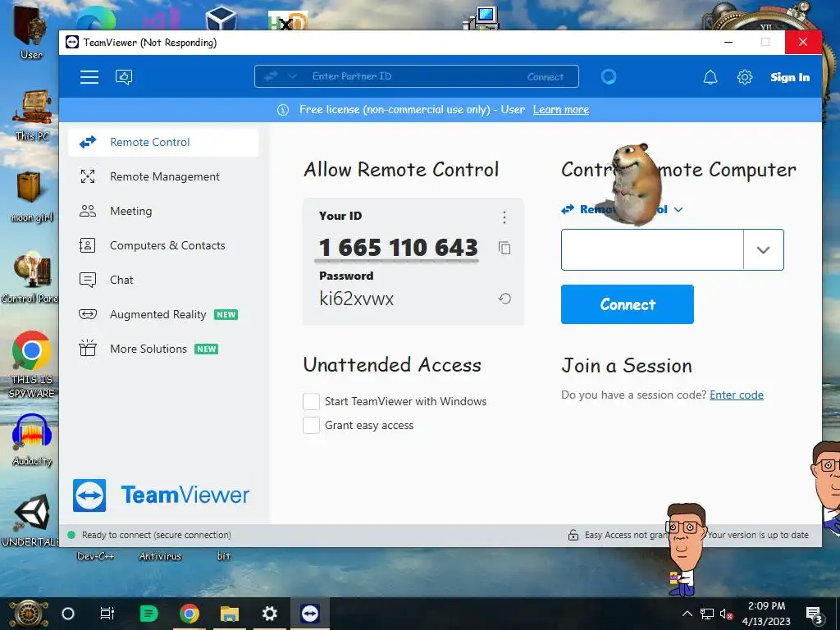Image resolution: width=840 pixels, height=630 pixels.
Task: Click the loading circle in top bar
Action: coord(608,77)
